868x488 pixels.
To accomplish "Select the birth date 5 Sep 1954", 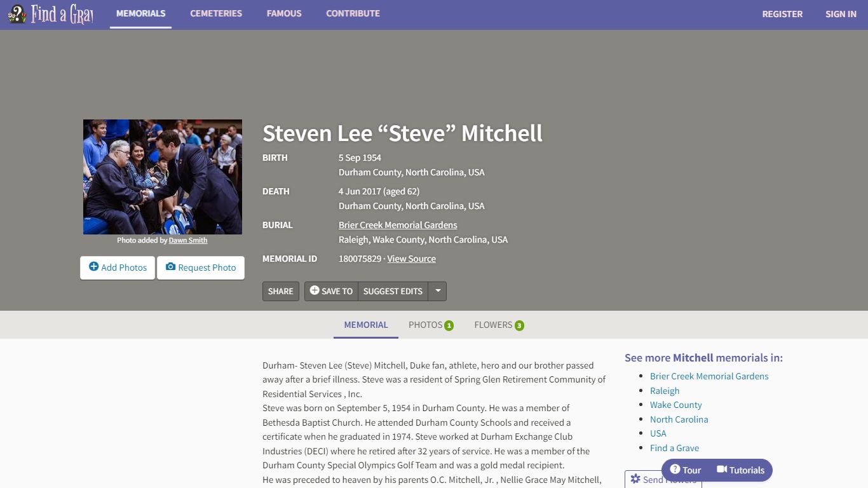I will (360, 158).
